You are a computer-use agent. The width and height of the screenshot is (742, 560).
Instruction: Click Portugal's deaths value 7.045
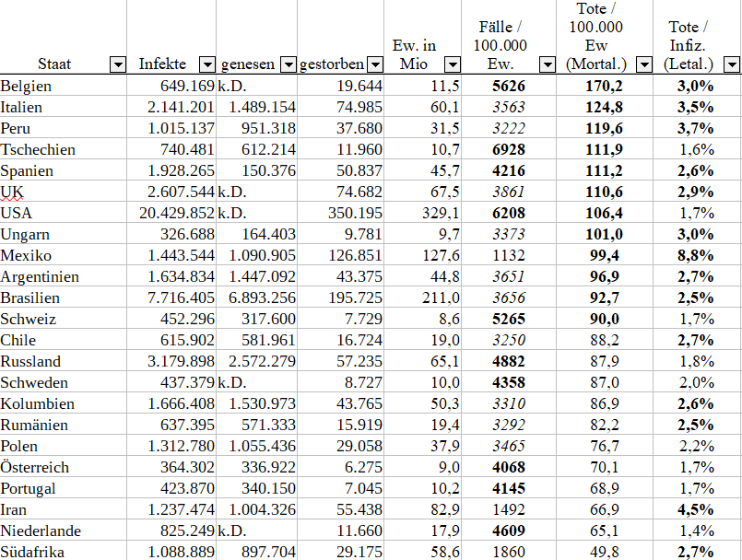tap(363, 488)
